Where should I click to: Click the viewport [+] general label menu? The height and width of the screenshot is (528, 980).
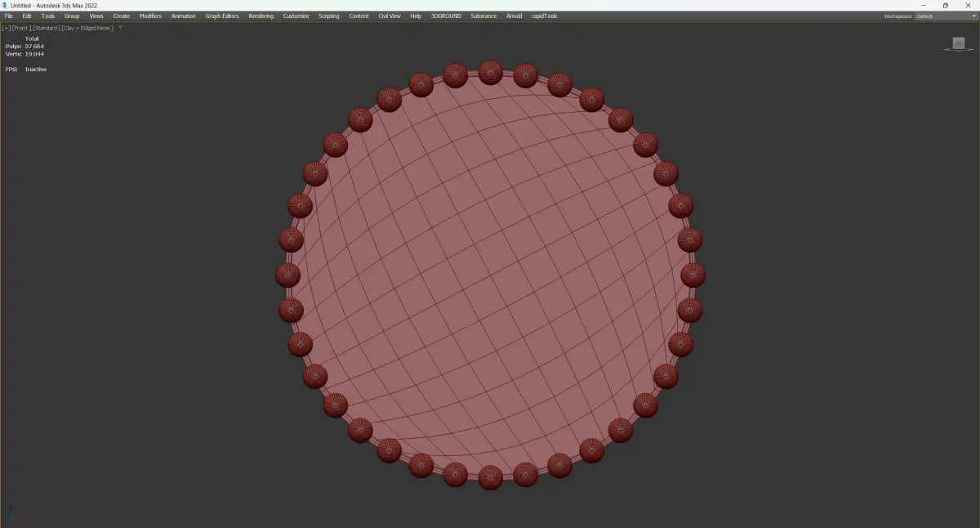coord(6,28)
